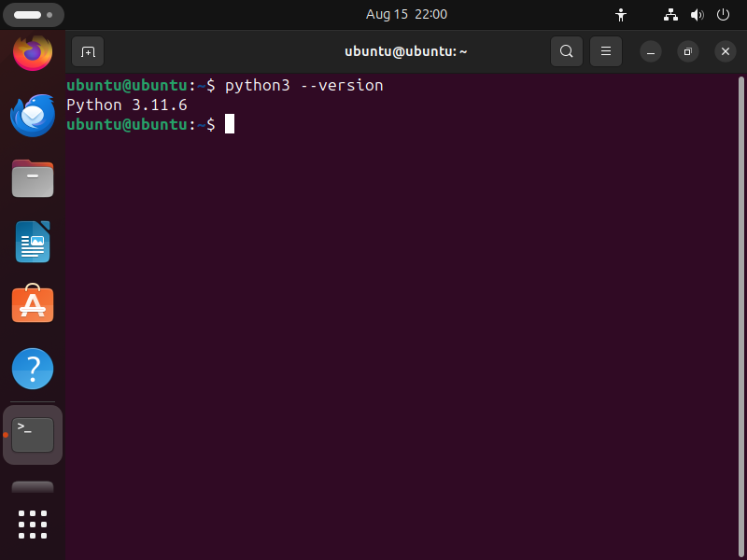Open the Help icon in dock

[33, 369]
